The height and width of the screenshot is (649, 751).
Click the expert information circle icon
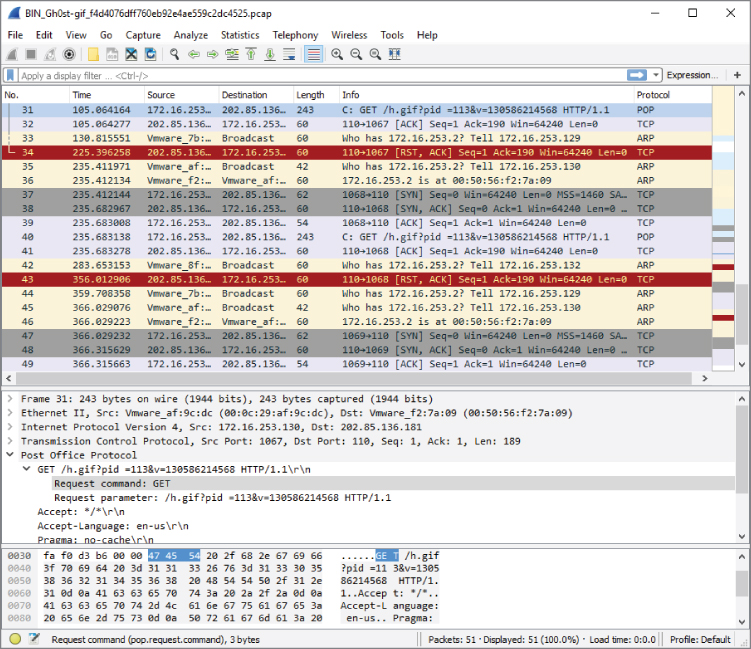point(15,638)
